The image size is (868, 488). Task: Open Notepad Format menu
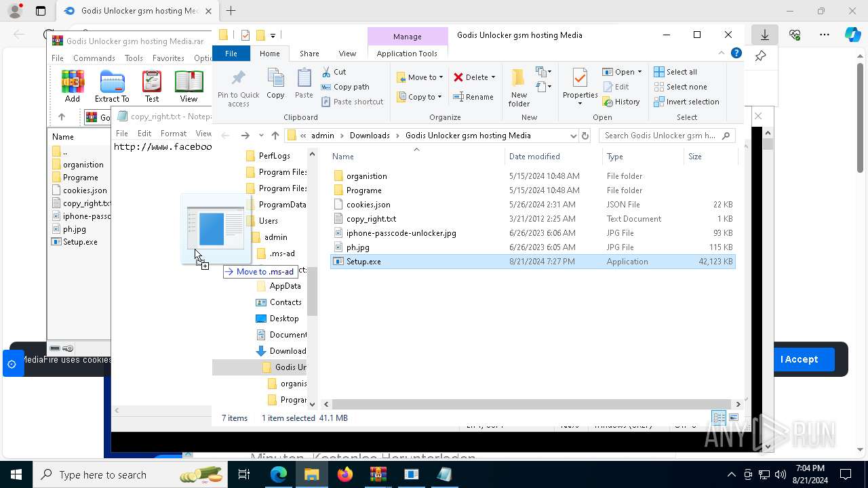[x=174, y=134]
